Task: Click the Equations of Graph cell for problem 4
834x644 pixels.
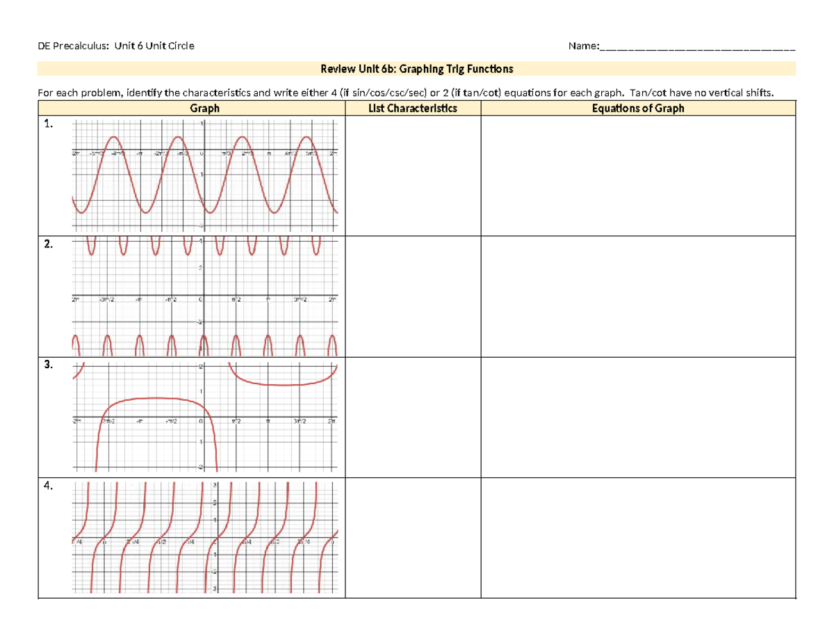Action: coord(638,538)
